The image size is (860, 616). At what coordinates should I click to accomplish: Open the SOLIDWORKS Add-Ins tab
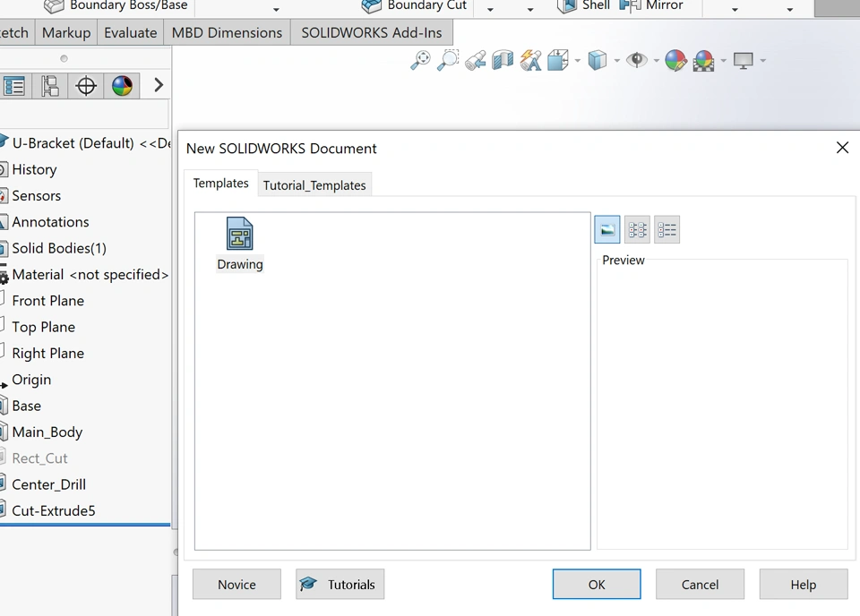pyautogui.click(x=371, y=32)
